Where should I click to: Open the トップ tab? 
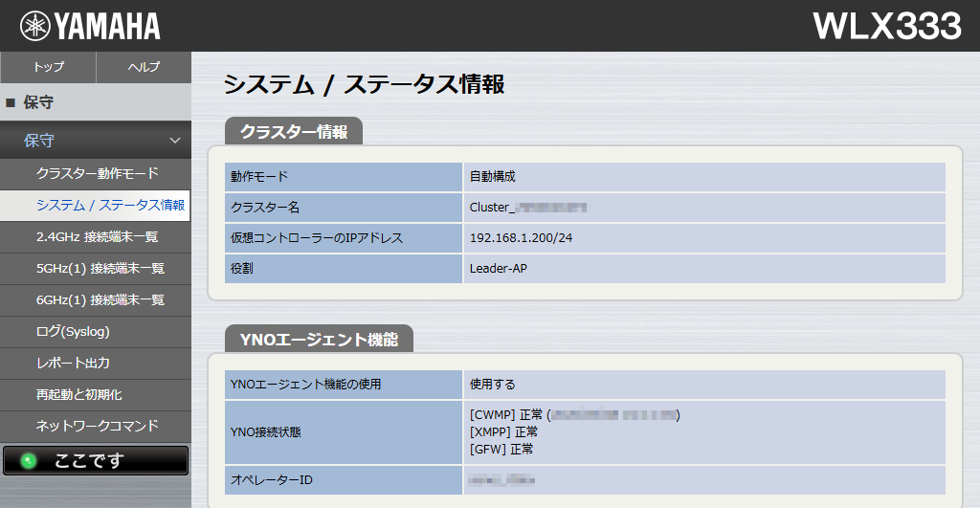pos(48,67)
